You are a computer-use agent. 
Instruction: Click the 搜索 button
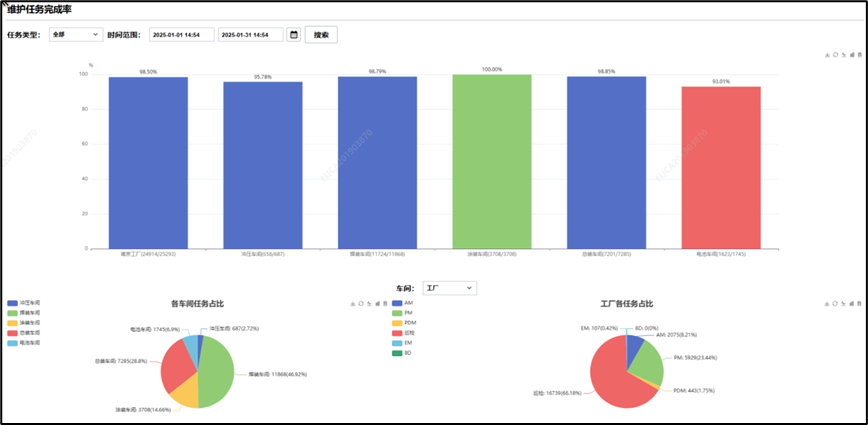pyautogui.click(x=321, y=34)
